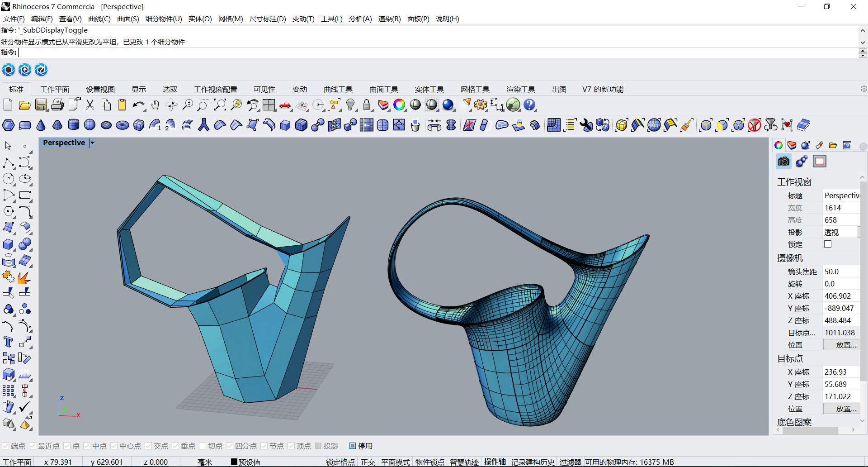Activate the Pan hand tool

tap(155, 105)
